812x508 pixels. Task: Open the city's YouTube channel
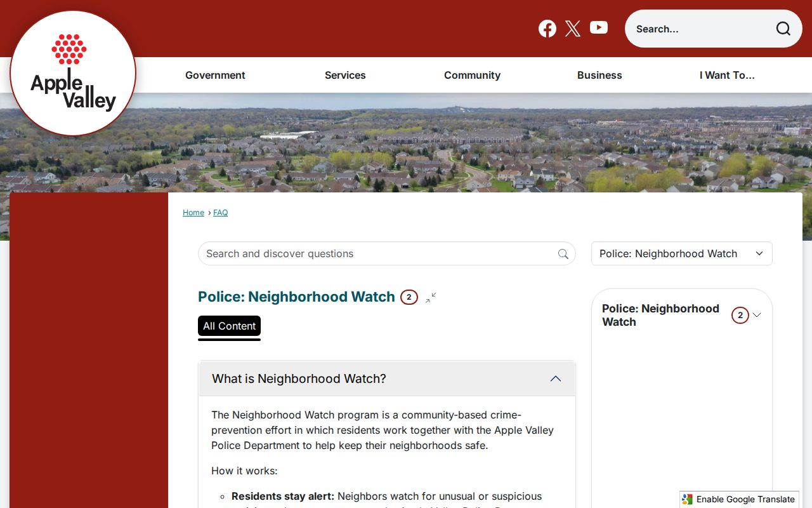tap(599, 28)
